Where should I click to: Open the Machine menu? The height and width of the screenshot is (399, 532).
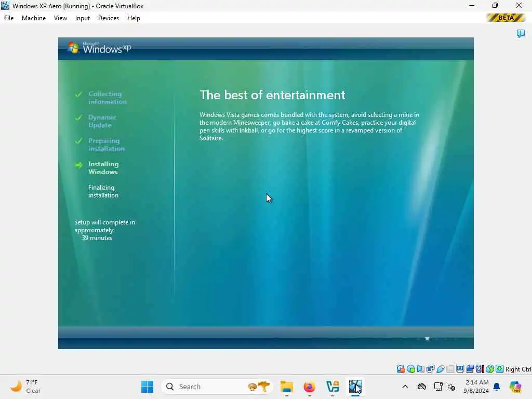[x=34, y=18]
